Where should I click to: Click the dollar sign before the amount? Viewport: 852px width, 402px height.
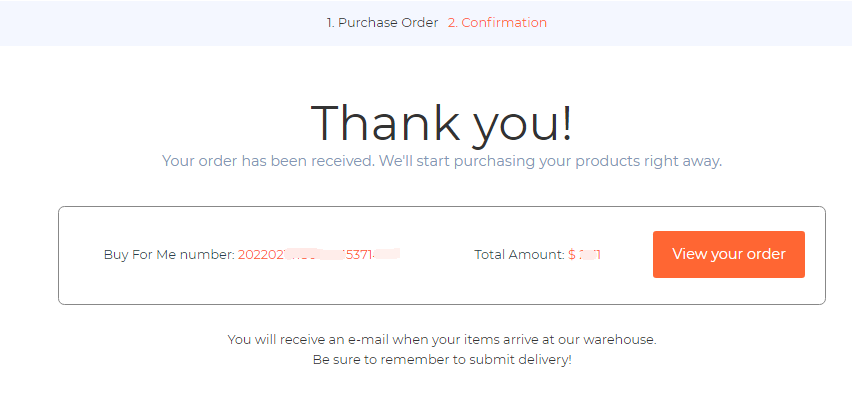click(x=572, y=254)
